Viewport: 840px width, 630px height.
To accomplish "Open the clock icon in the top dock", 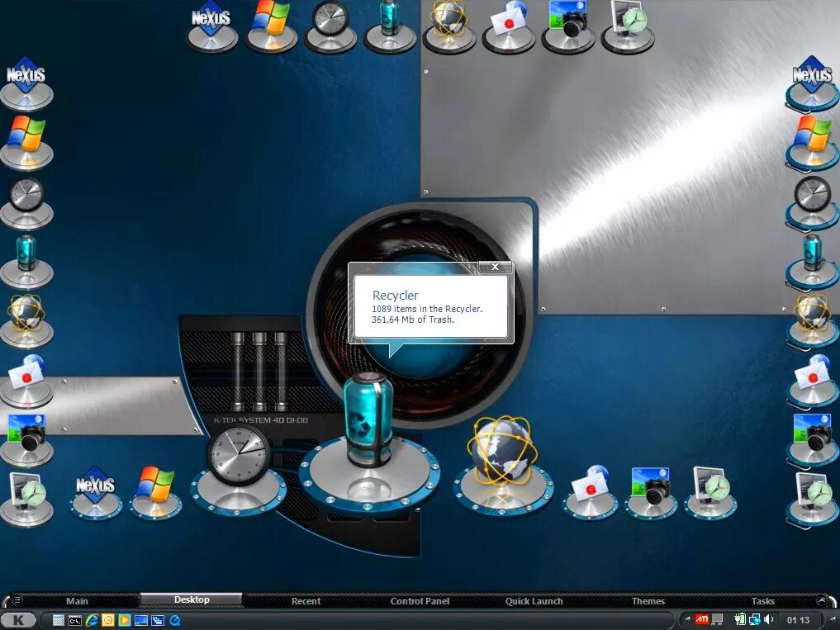I will click(x=330, y=25).
